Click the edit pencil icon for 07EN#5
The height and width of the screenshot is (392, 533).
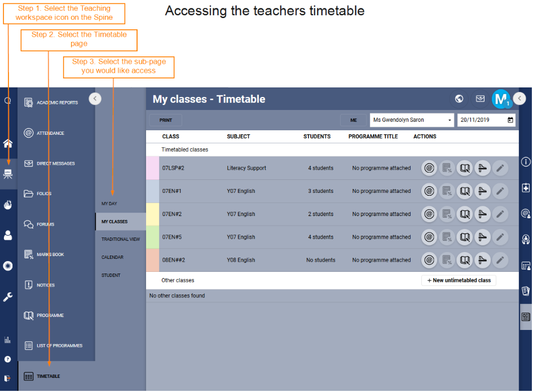499,237
